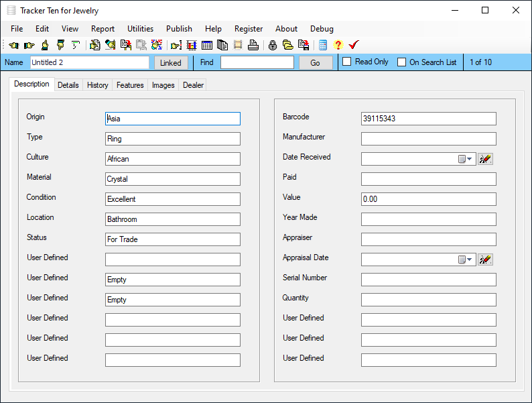
Task: Click the greyed-out paste record icon
Action: point(141,45)
